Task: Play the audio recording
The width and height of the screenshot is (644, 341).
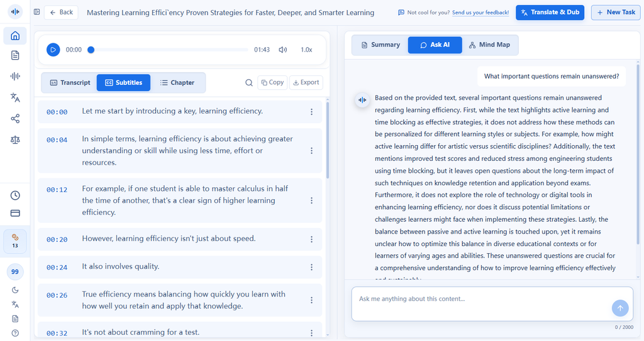Action: [53, 50]
